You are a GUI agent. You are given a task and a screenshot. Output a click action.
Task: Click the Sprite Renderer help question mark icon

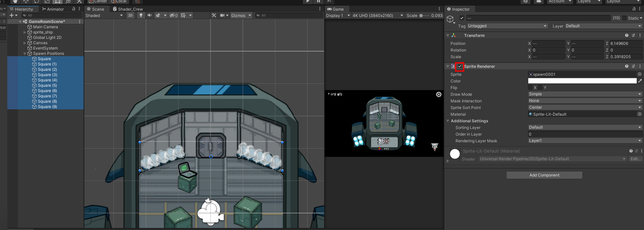(x=627, y=66)
